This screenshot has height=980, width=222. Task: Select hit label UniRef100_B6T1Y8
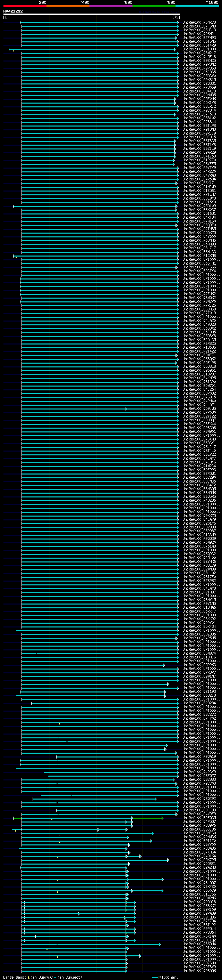click(199, 145)
